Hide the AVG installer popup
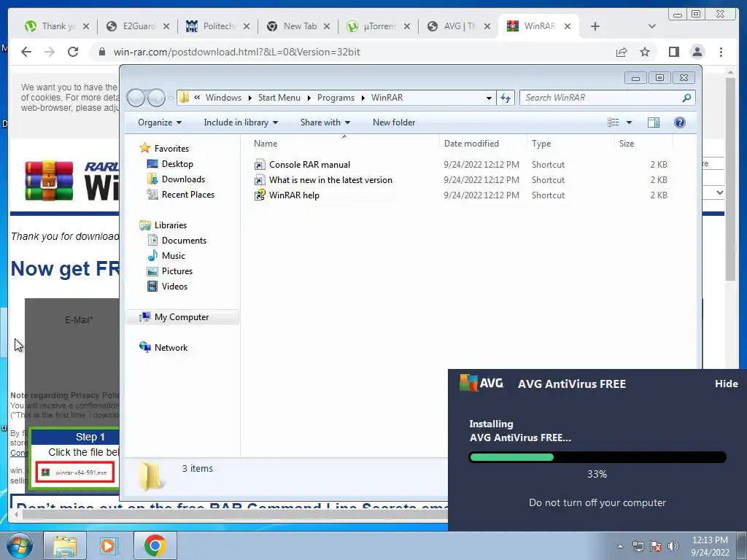The image size is (747, 560). (x=726, y=384)
